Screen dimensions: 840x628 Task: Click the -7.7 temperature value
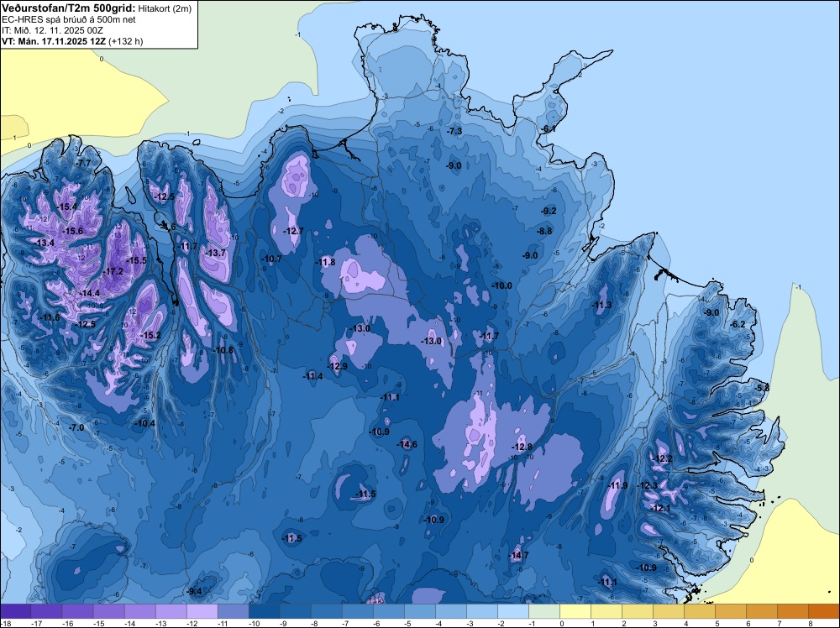[x=83, y=163]
